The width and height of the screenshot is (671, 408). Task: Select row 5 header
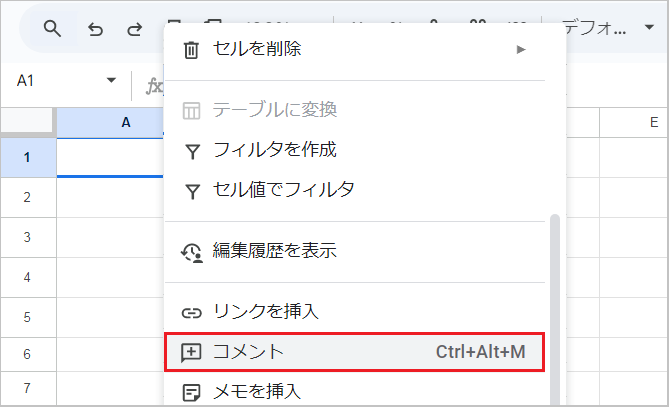coord(28,315)
